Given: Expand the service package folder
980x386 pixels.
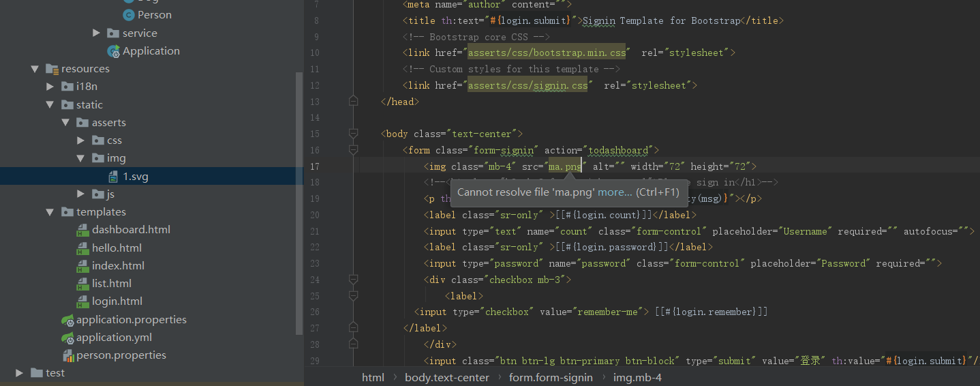Looking at the screenshot, I should click(x=96, y=33).
